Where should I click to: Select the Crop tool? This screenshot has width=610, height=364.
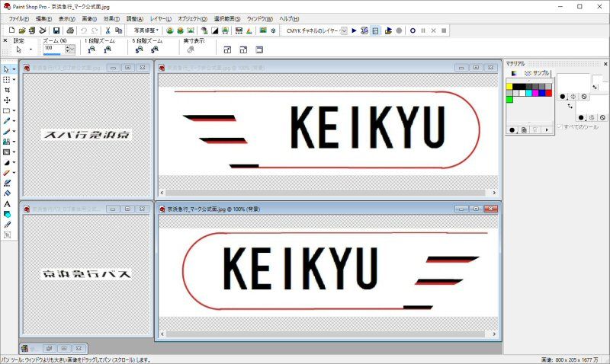coord(7,90)
